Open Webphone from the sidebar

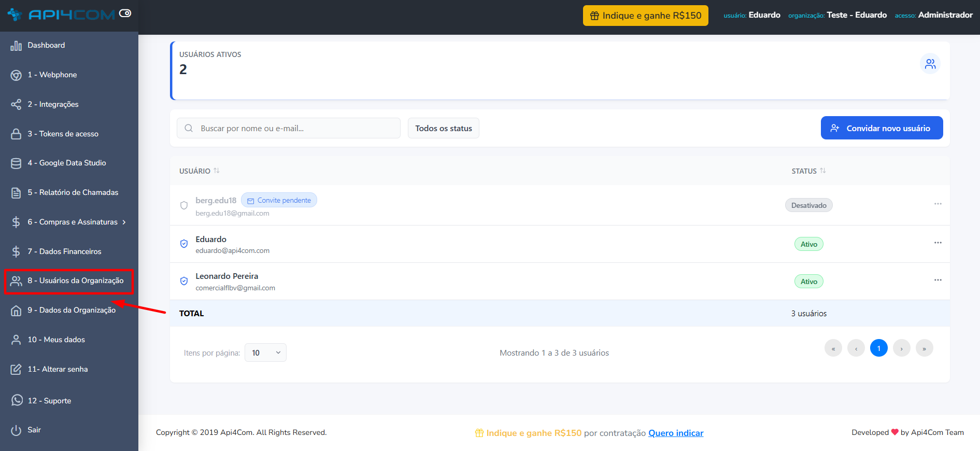(x=52, y=75)
